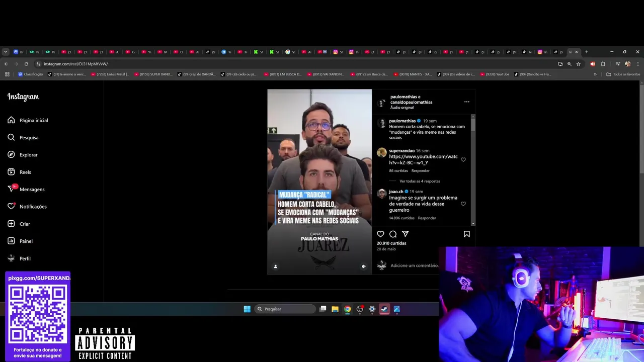Click the taskbar Pesquisar search box
This screenshot has height=362, width=644.
285,309
